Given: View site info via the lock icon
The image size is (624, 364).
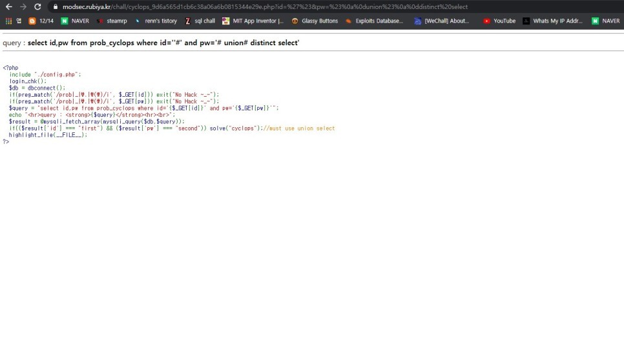Looking at the screenshot, I should (x=56, y=6).
